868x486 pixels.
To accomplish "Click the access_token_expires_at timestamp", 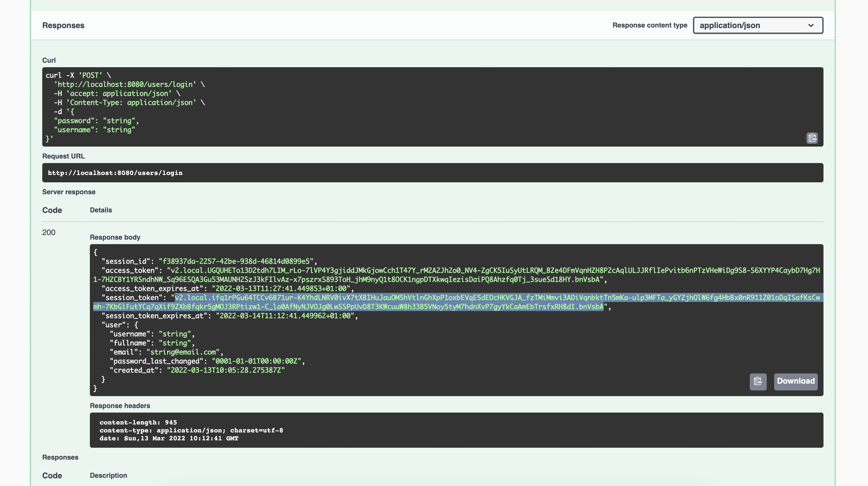I will click(x=281, y=289).
